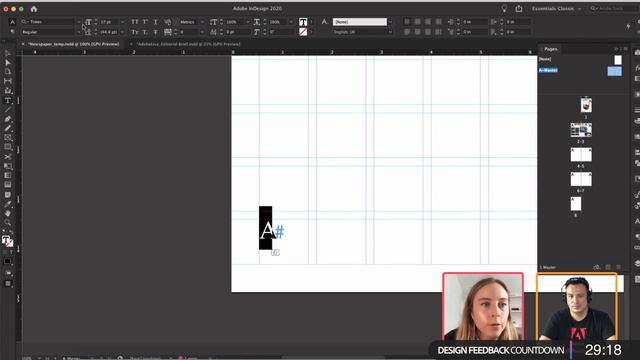Viewport: 640px width, 360px height.
Task: Toggle Superscript formatting
Action: click(145, 22)
